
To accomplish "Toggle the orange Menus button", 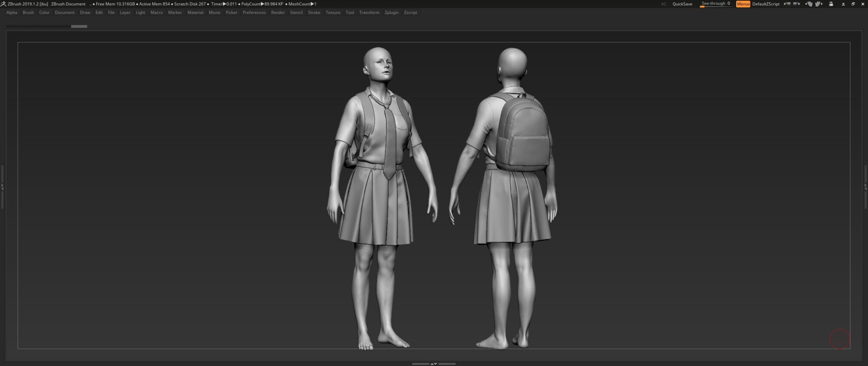I will coord(743,4).
